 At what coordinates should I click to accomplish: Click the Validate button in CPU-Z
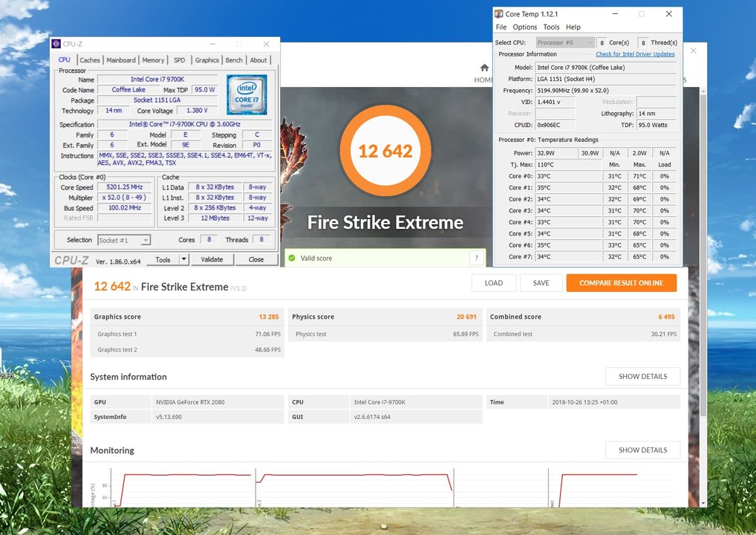(212, 259)
